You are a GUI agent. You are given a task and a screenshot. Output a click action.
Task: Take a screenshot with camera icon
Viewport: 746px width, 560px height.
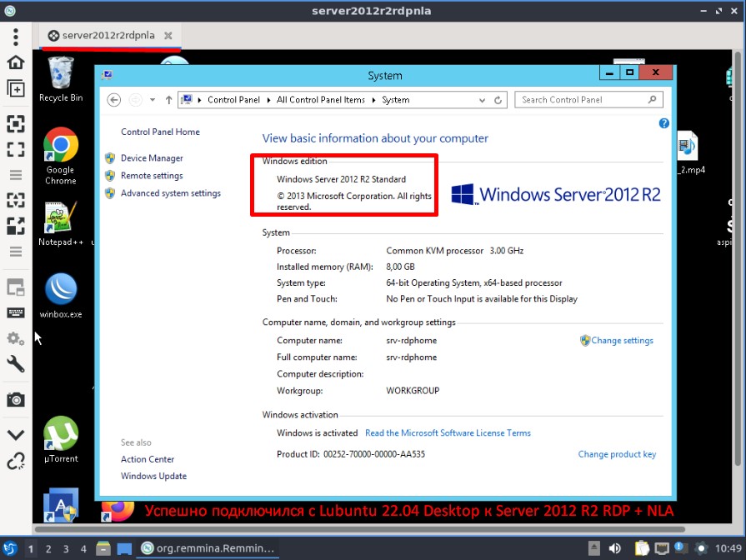pyautogui.click(x=16, y=400)
